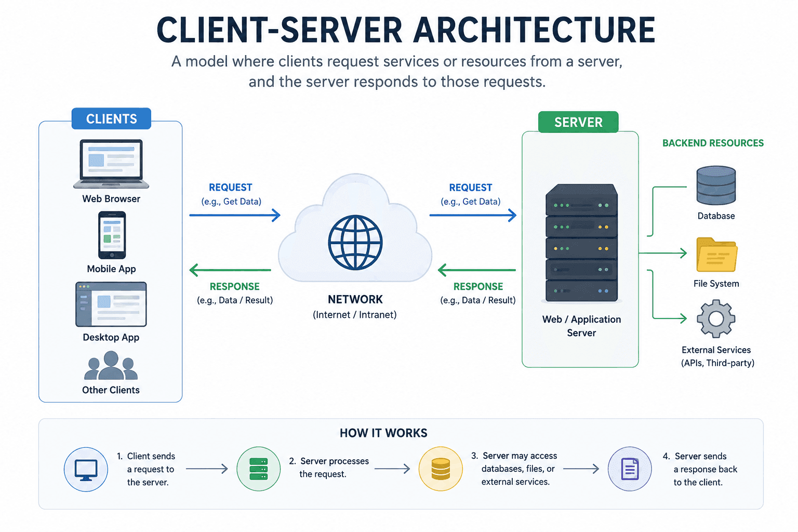Image resolution: width=798 pixels, height=532 pixels.
Task: Click the BACKEND RESOURCES heading
Action: pos(713,143)
